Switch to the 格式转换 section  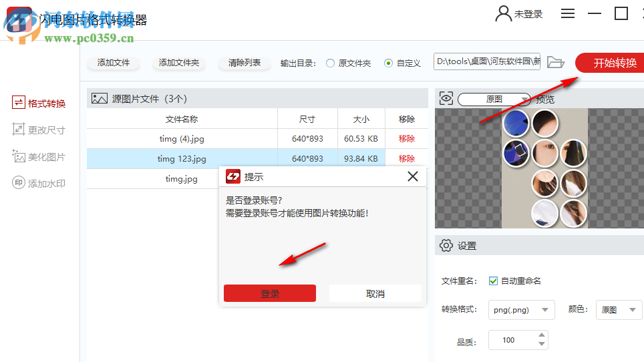pyautogui.click(x=39, y=103)
